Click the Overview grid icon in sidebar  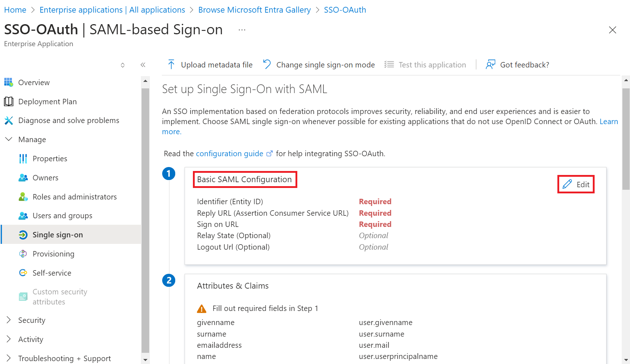point(9,83)
